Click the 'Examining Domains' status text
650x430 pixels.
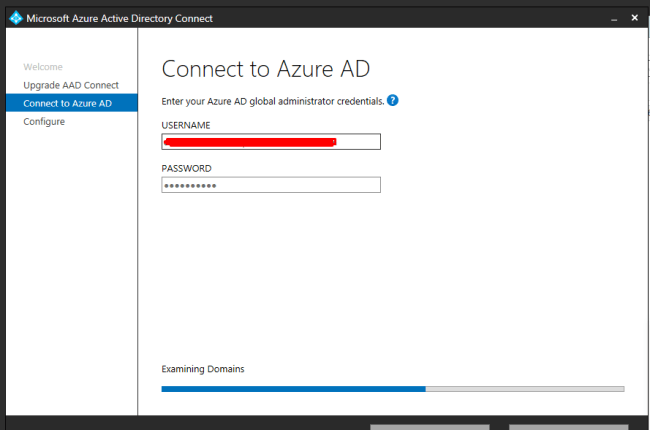point(203,369)
